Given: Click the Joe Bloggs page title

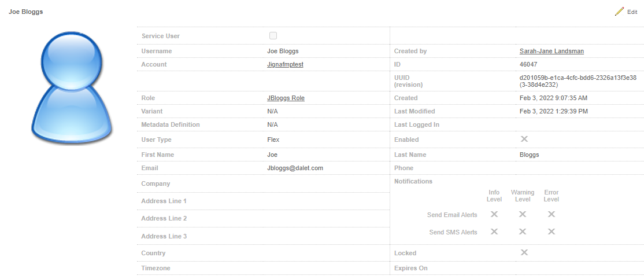Looking at the screenshot, I should coord(25,12).
